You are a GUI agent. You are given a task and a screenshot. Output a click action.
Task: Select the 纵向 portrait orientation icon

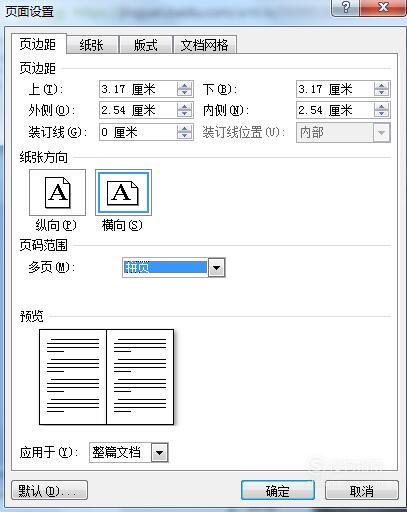pos(57,192)
